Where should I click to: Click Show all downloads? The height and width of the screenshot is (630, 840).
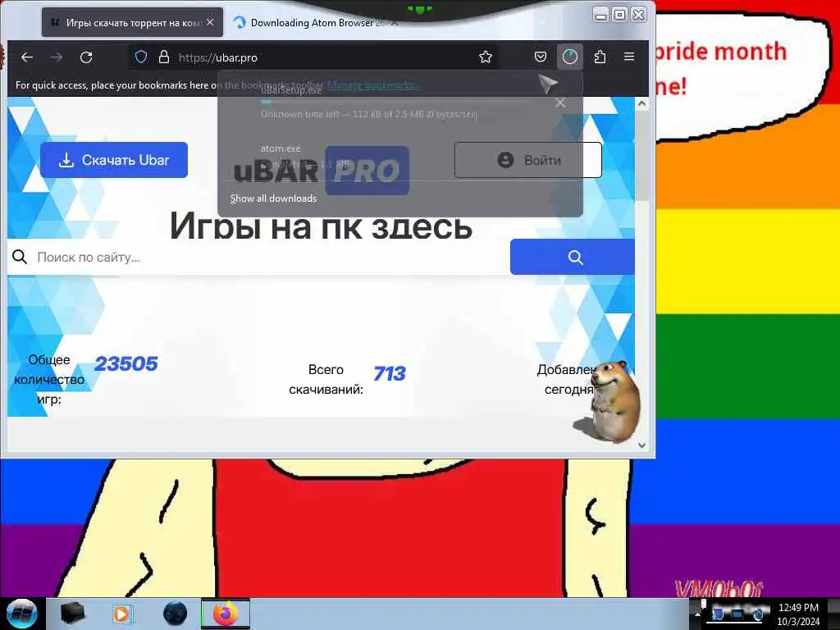pyautogui.click(x=273, y=199)
